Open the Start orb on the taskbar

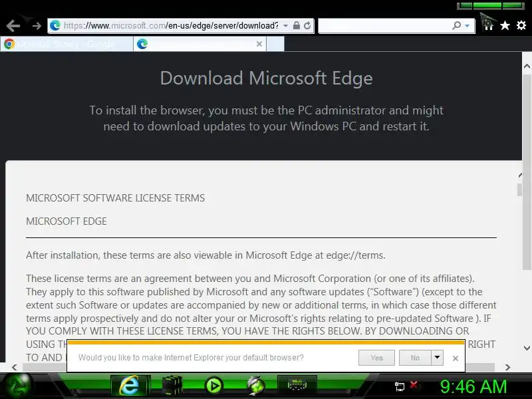[x=18, y=386]
